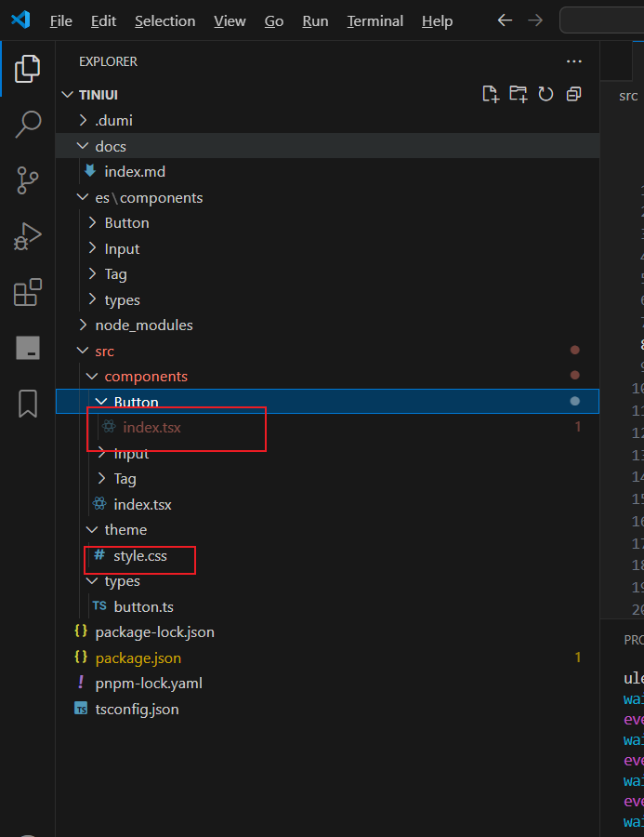This screenshot has width=644, height=837.
Task: Collapse the src folder
Action: tap(104, 351)
